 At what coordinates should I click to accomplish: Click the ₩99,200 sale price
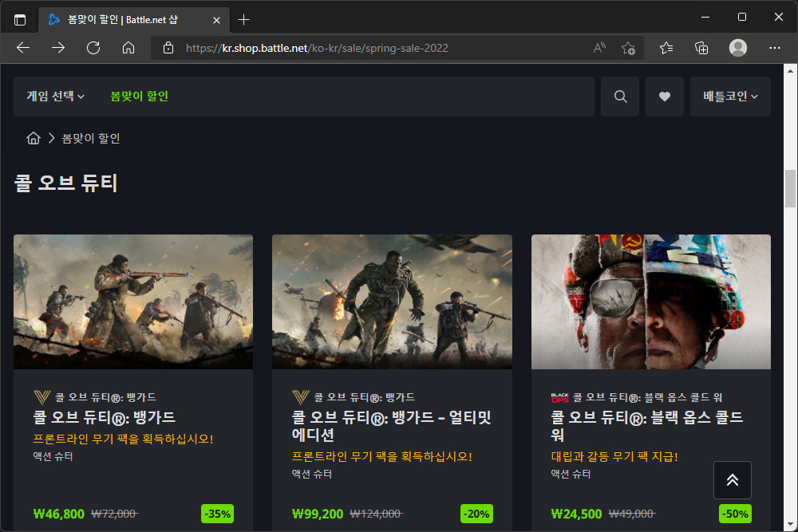(318, 514)
